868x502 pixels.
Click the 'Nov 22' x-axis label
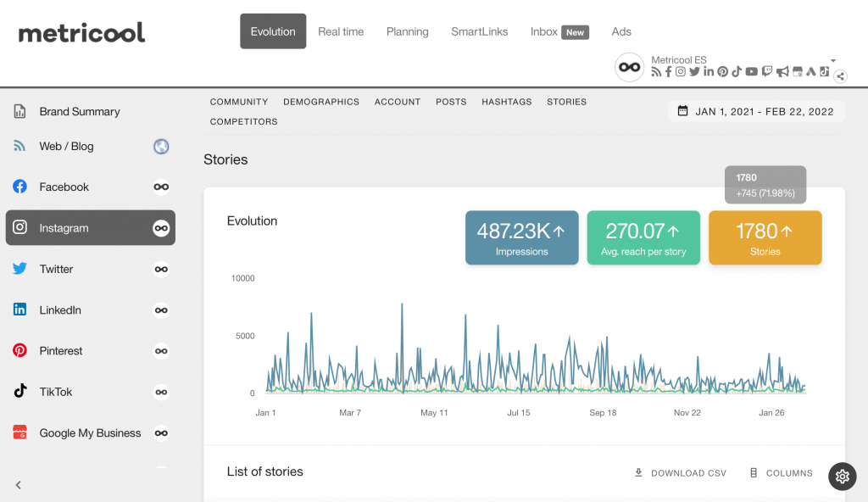coord(687,413)
